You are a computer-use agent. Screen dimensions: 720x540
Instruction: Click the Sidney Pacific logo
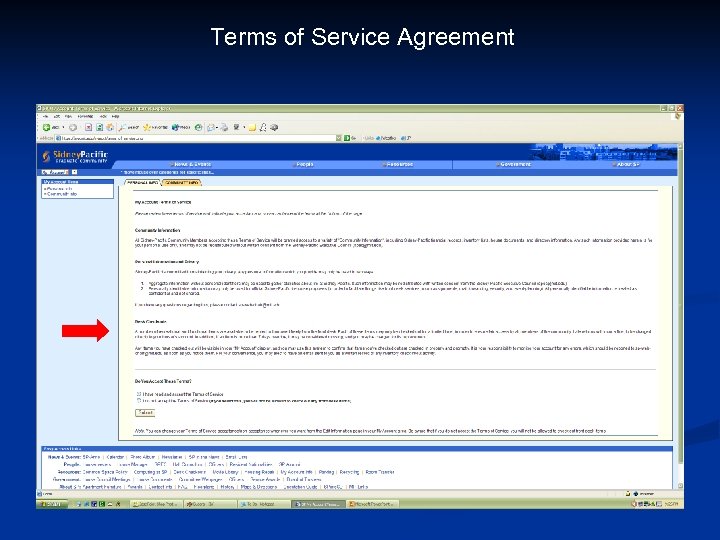75,157
